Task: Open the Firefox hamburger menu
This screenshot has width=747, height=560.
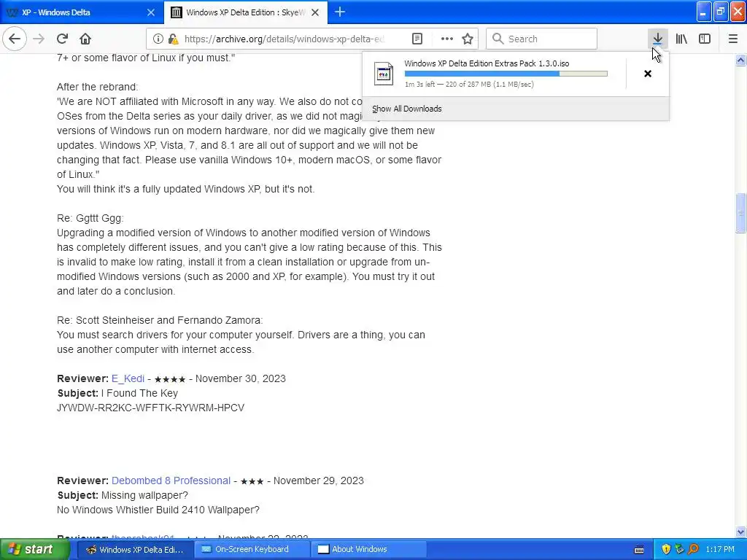Action: (x=732, y=39)
